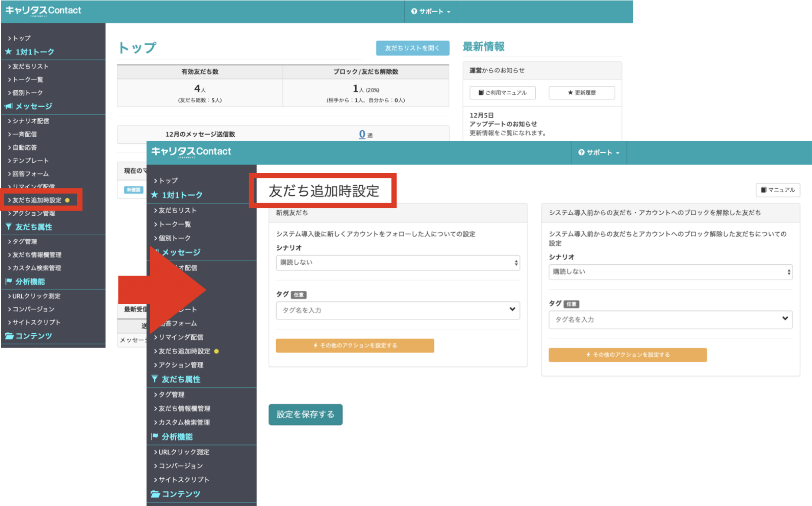Click the キャリタスContact logo in back window
The height and width of the screenshot is (506, 812).
click(x=43, y=10)
